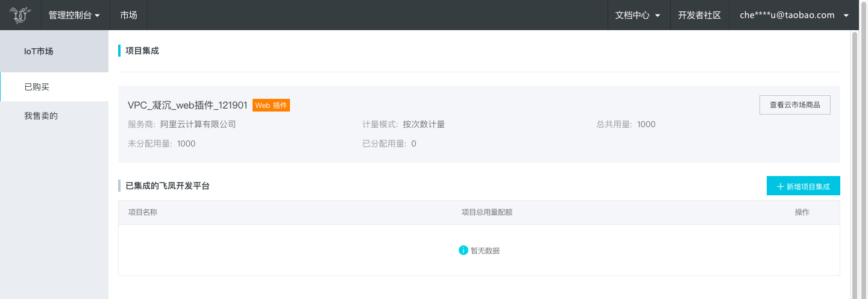Select 已购买 in the sidebar
The image size is (868, 299).
[54, 87]
